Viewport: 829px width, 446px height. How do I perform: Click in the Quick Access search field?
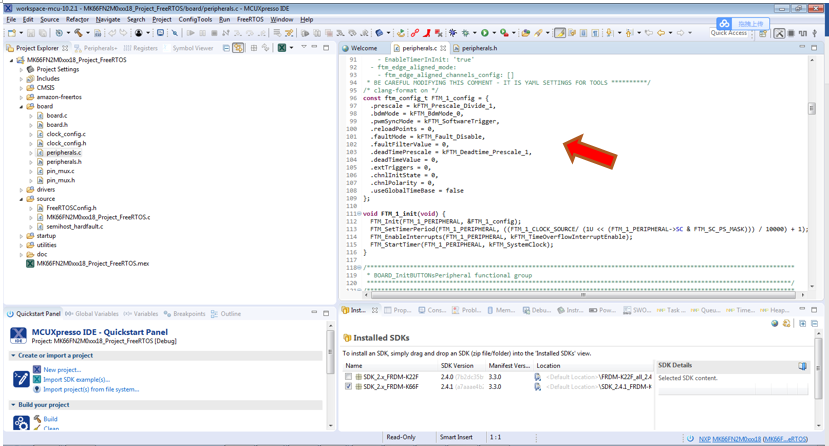729,33
